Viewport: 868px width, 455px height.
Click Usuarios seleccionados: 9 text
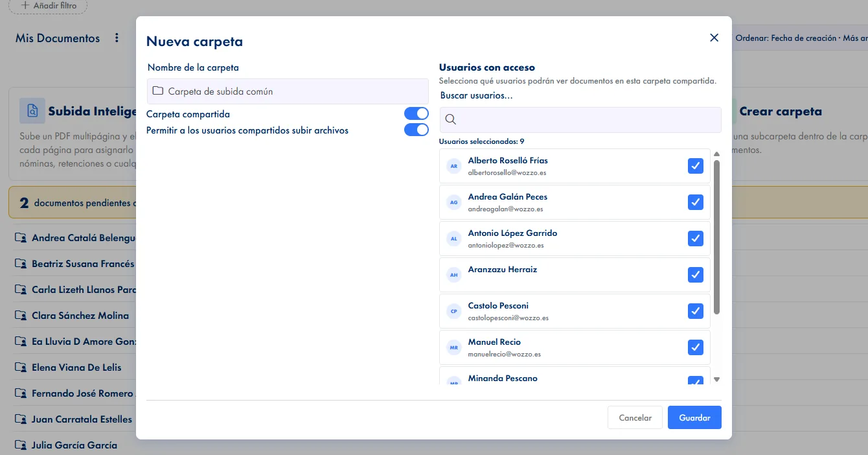[x=481, y=141]
